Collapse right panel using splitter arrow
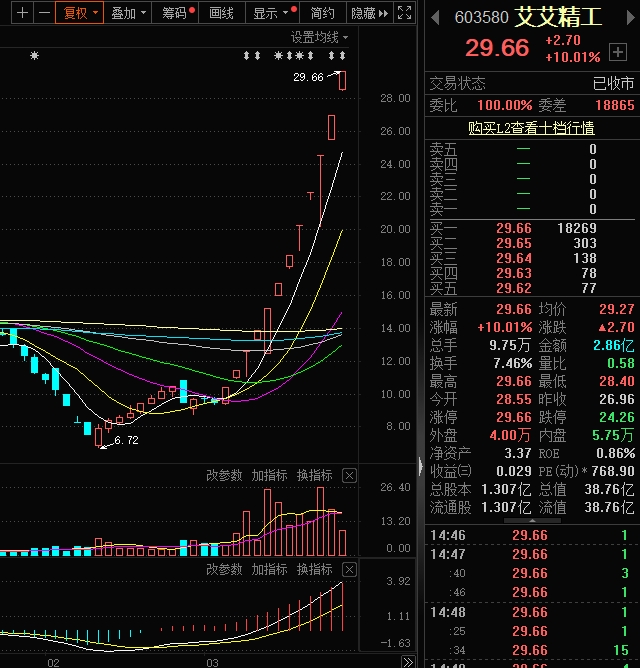 point(420,465)
